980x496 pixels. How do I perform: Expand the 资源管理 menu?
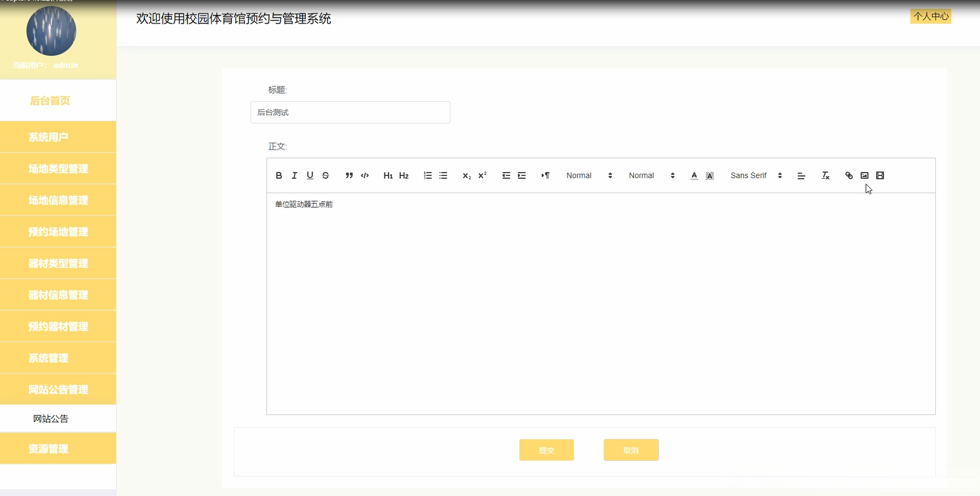(x=58, y=449)
